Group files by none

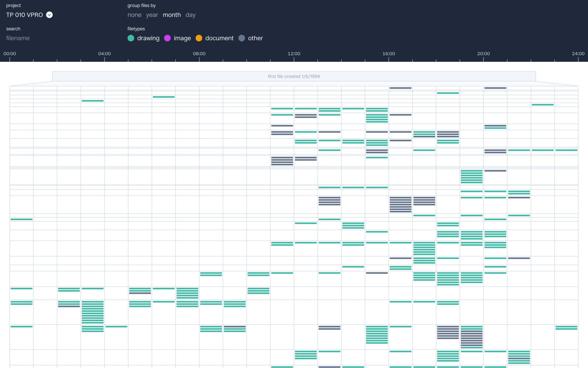(134, 15)
